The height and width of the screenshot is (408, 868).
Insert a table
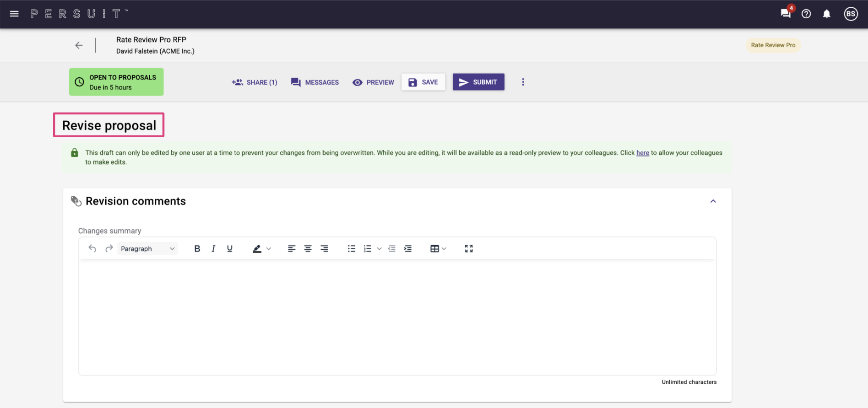[434, 248]
